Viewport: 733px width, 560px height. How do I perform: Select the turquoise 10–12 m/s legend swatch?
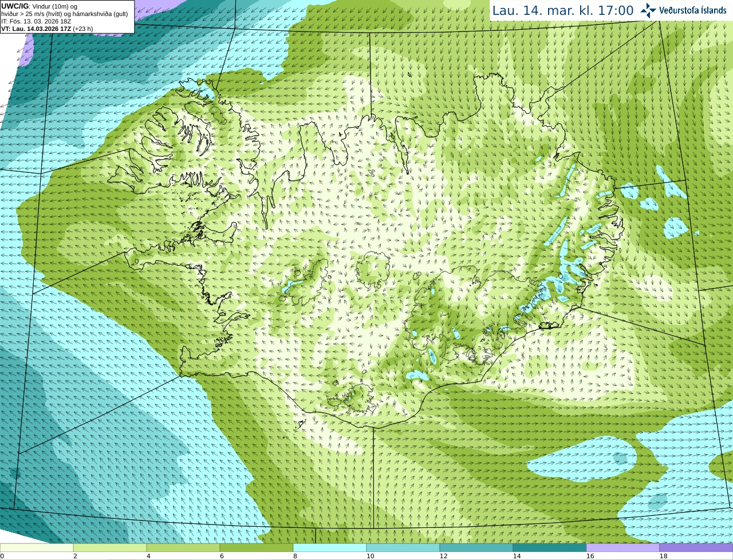click(x=403, y=548)
